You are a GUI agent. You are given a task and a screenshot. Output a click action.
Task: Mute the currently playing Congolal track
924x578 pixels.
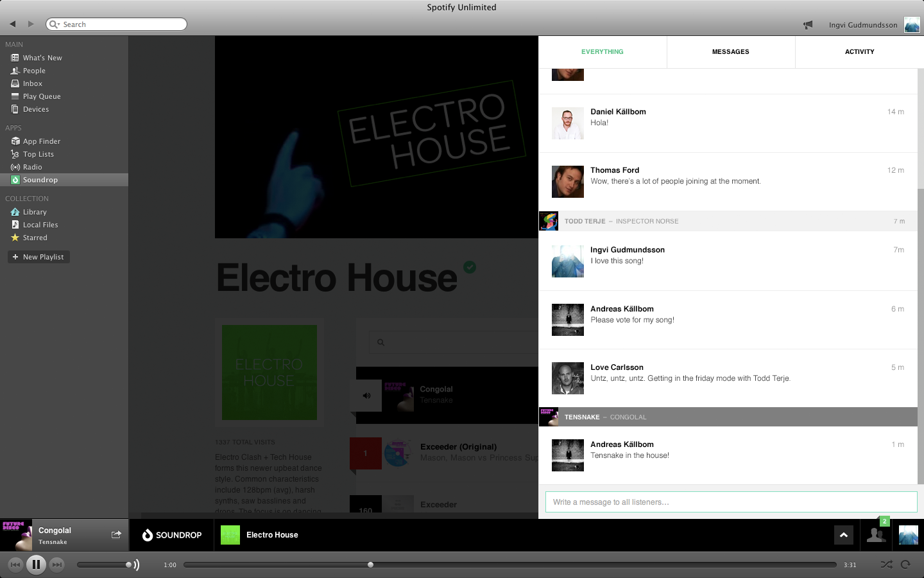(366, 395)
